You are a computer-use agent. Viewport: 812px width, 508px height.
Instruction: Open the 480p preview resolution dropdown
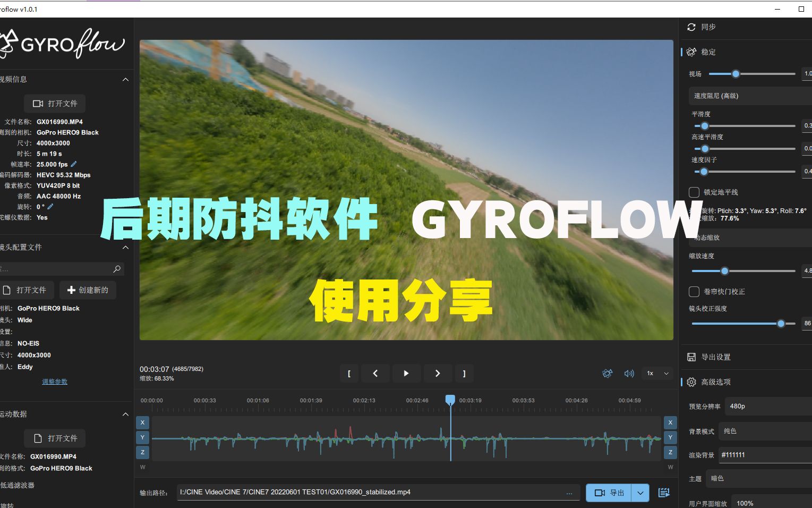pos(768,407)
